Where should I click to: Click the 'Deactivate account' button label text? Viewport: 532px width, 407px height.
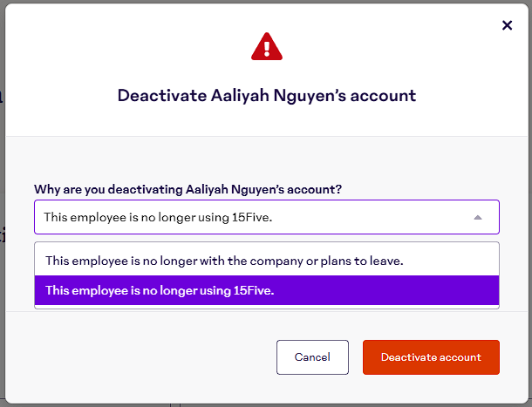tap(431, 357)
